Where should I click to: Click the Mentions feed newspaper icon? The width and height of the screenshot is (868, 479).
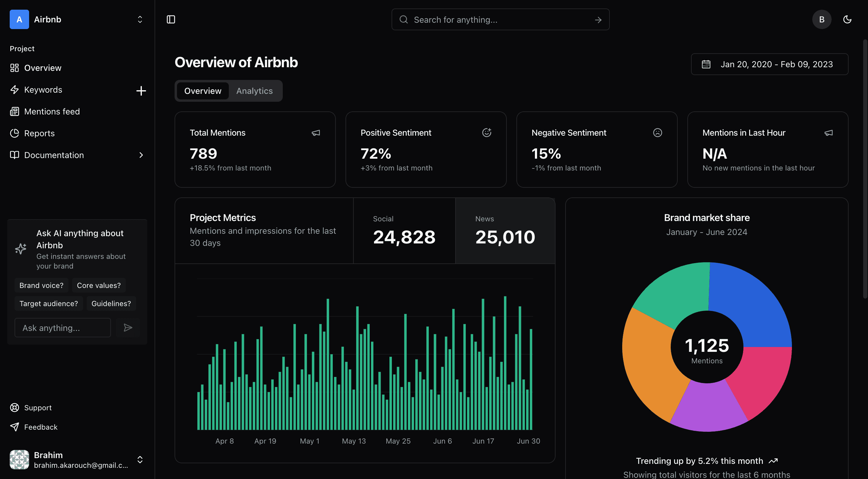[x=15, y=111]
